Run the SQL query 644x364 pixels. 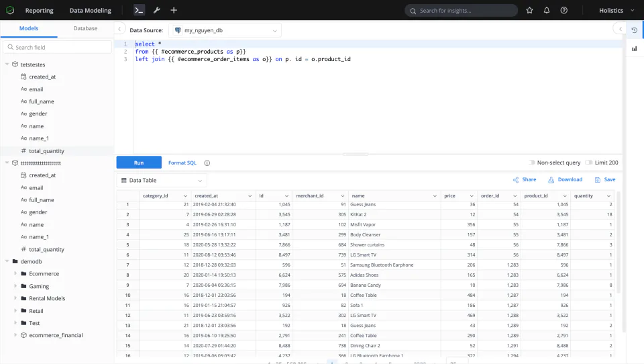(x=139, y=163)
